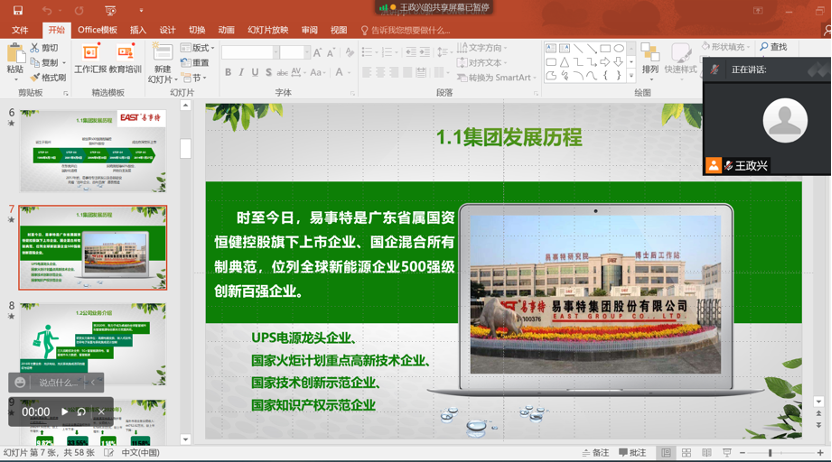
Task: Switch to the Slide Show (幻灯片放映) tab
Action: (x=267, y=30)
